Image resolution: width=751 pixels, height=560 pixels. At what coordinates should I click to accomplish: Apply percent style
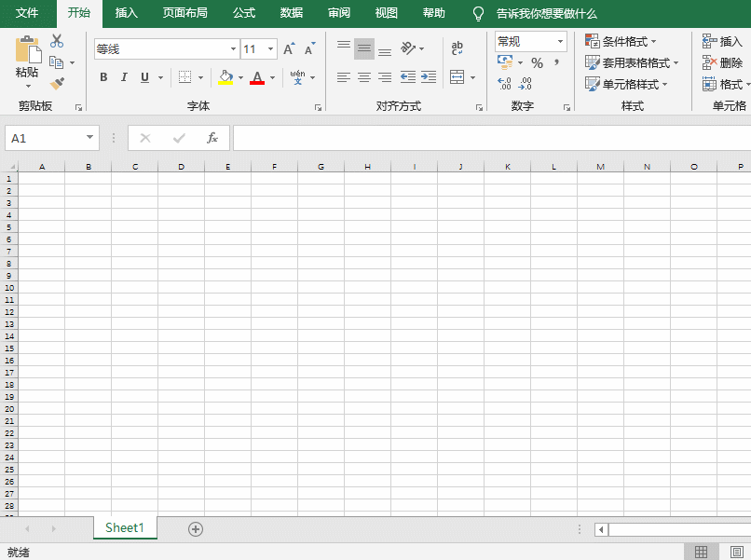[x=537, y=62]
